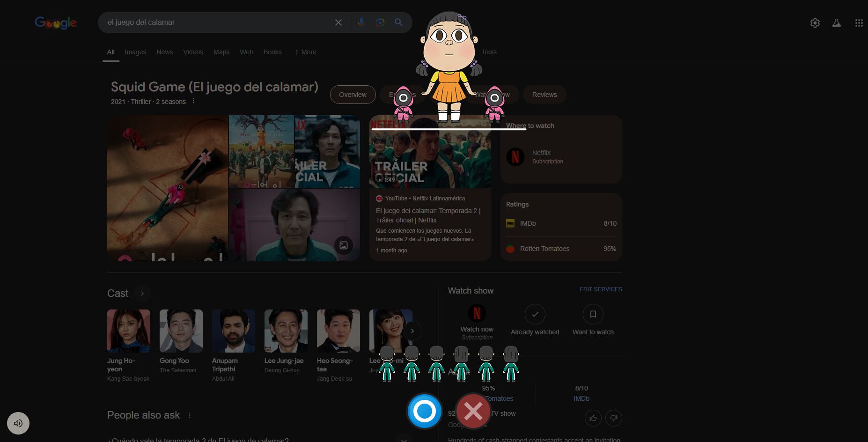Click the microphone icon for voice search
868x442 pixels.
[x=360, y=22]
